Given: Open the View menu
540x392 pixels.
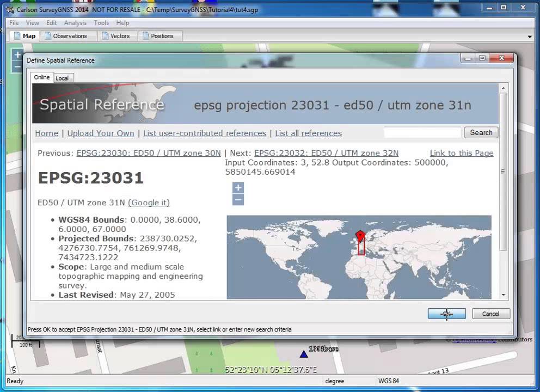Looking at the screenshot, I should [x=32, y=23].
